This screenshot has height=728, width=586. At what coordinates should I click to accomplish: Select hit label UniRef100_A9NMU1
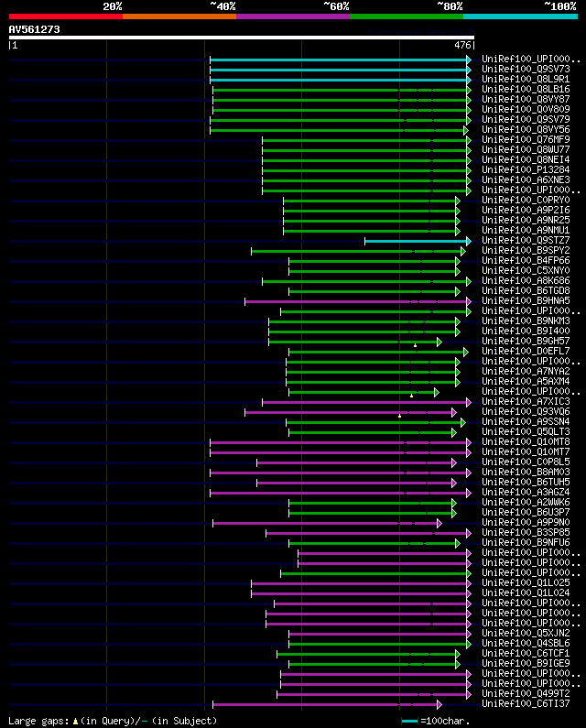[x=526, y=230]
